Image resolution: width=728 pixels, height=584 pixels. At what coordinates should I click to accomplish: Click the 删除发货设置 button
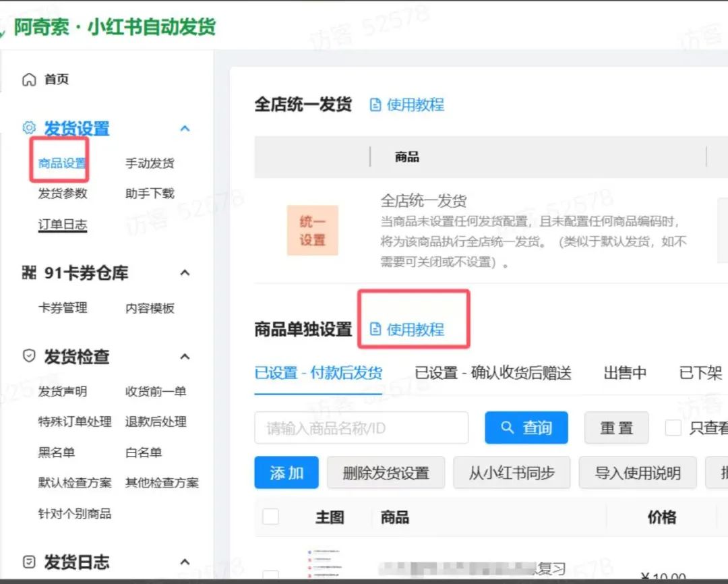tap(386, 473)
